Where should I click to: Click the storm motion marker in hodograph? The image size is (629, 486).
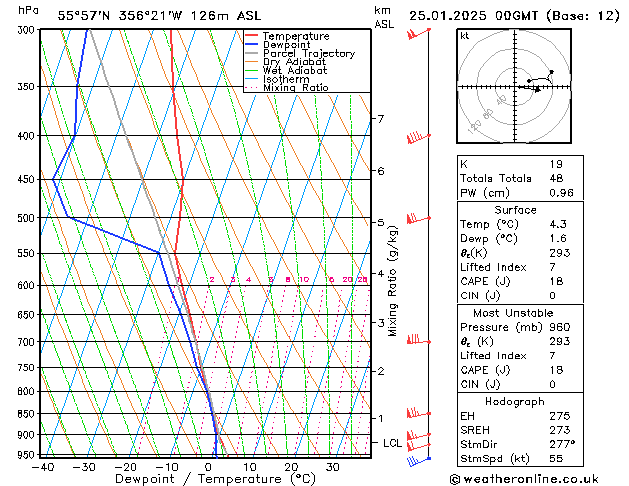point(537,89)
